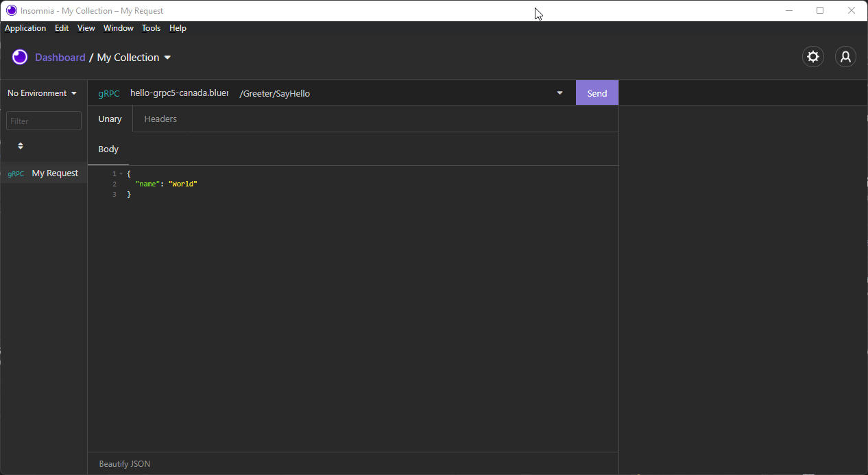Click the /Greeter/SayHello method text
This screenshot has width=868, height=475.
click(x=275, y=93)
